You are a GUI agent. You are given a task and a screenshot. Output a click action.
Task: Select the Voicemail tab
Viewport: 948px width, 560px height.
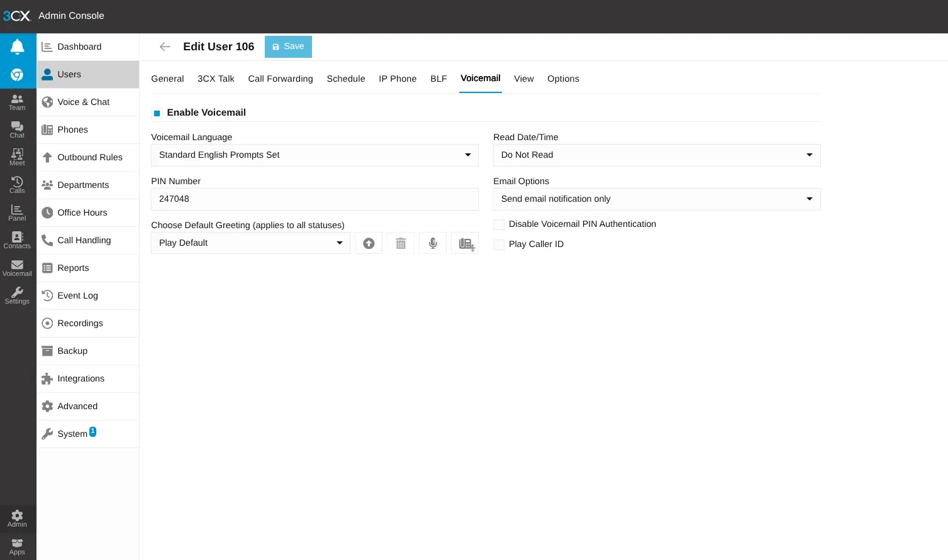(481, 79)
